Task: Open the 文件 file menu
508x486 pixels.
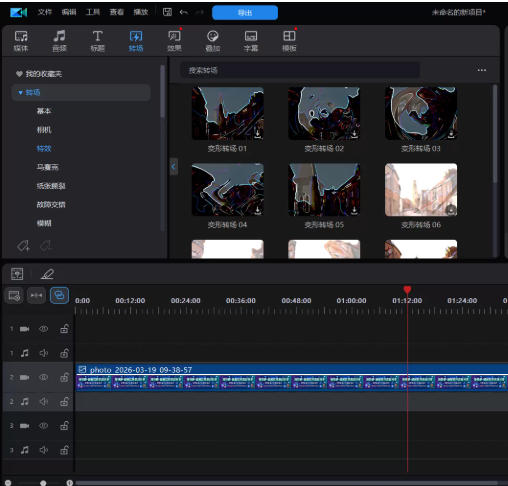Action: (45, 12)
